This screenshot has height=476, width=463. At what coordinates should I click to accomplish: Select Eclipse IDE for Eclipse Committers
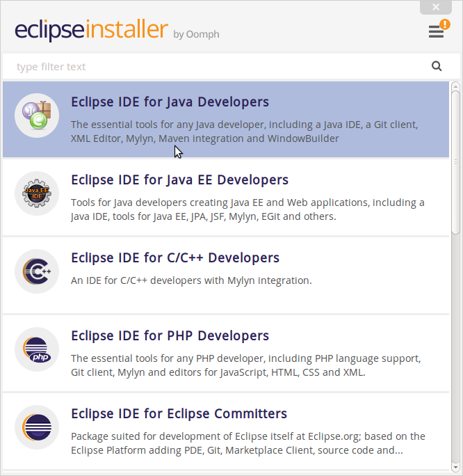226,431
